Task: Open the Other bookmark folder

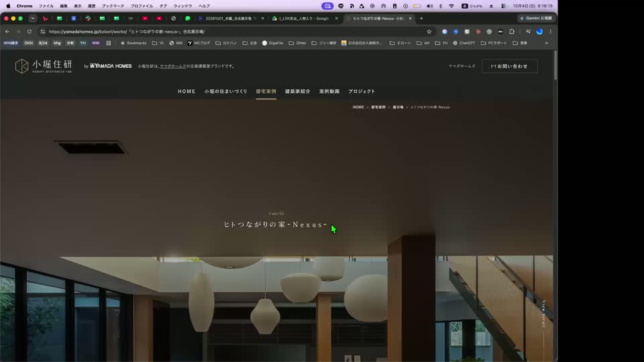Action: 297,43
